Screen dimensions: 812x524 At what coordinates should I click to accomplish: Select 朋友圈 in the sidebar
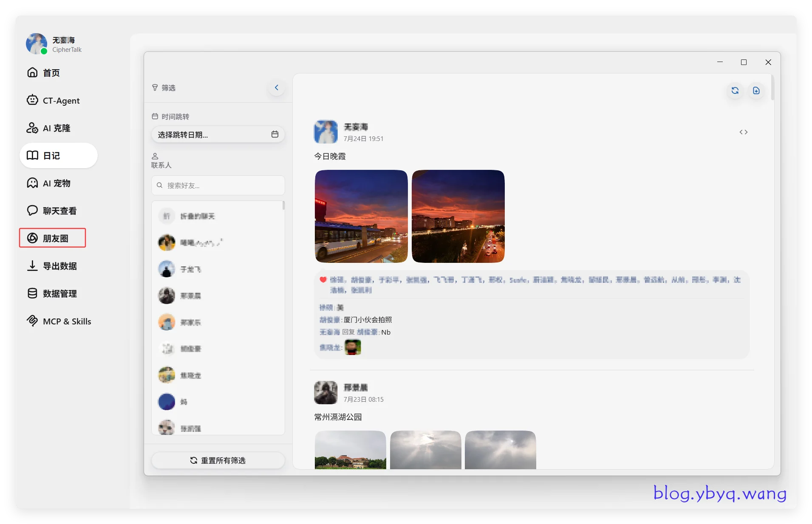click(x=52, y=238)
